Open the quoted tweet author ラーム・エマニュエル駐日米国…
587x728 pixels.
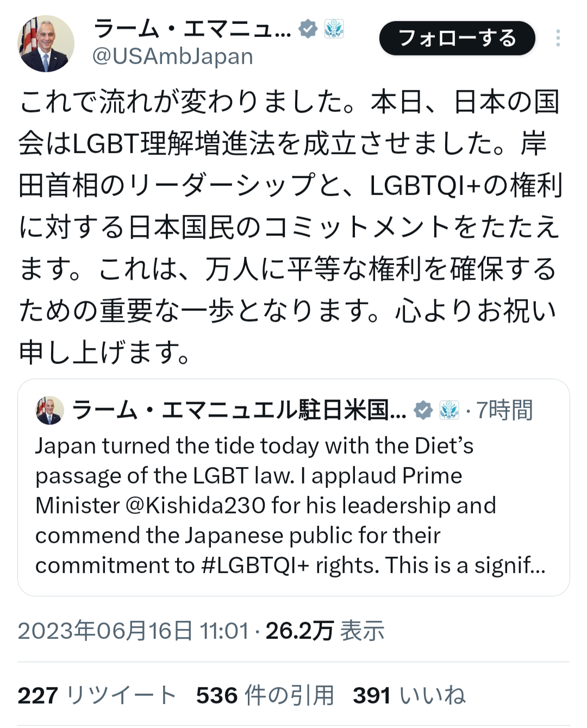pos(239,410)
